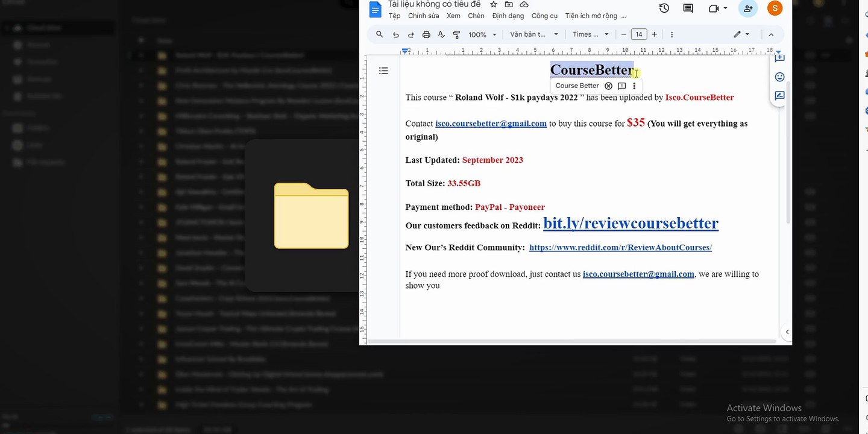Click the search menus magnifier icon
Image resolution: width=868 pixels, height=434 pixels.
[x=379, y=34]
